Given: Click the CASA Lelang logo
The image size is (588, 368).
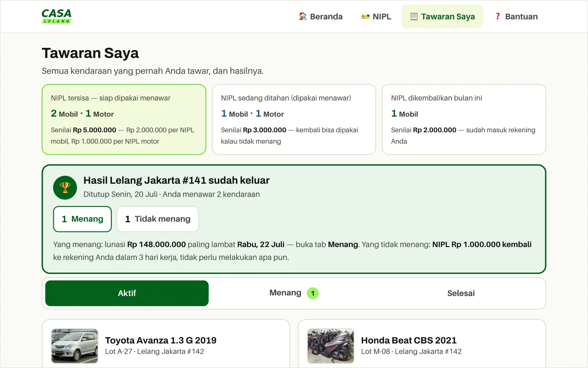Looking at the screenshot, I should point(57,16).
